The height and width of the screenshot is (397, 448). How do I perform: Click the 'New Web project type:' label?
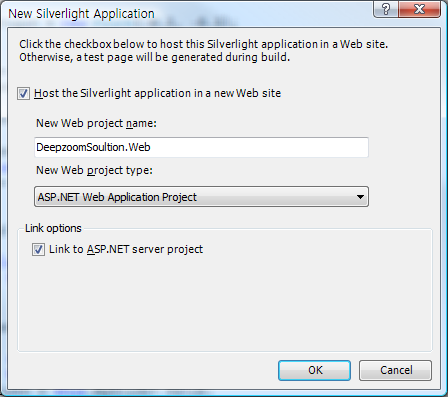pos(94,170)
